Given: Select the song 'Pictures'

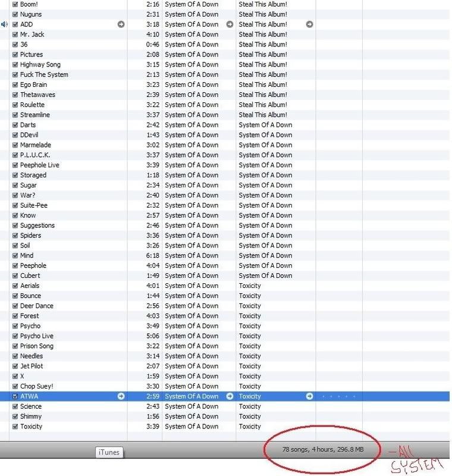Looking at the screenshot, I should (x=32, y=54).
